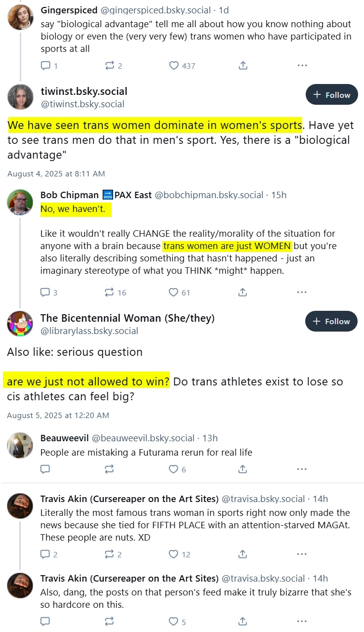Repost Bob Chipman's reply
This screenshot has height=632, width=364.
(x=110, y=293)
